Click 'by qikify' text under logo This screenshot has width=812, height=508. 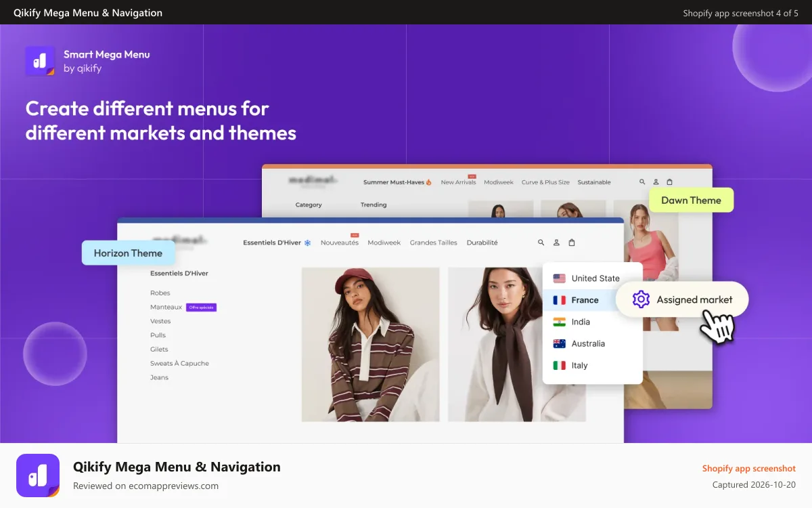(83, 68)
